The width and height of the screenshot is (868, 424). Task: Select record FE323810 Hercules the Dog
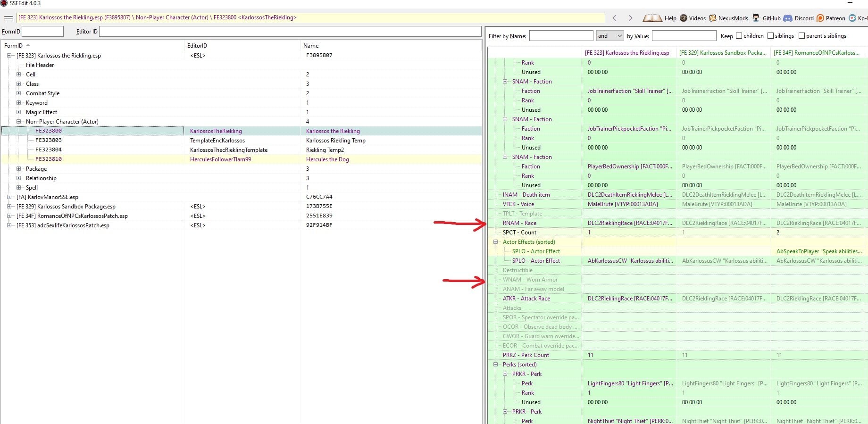point(242,159)
